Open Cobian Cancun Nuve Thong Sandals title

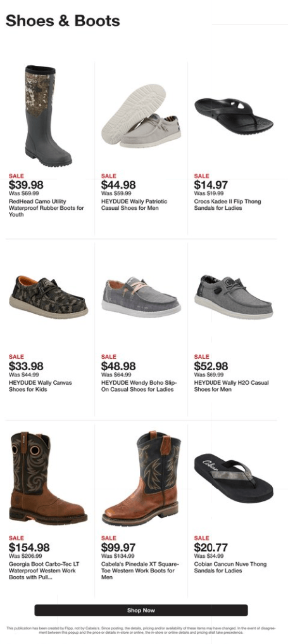tap(230, 567)
